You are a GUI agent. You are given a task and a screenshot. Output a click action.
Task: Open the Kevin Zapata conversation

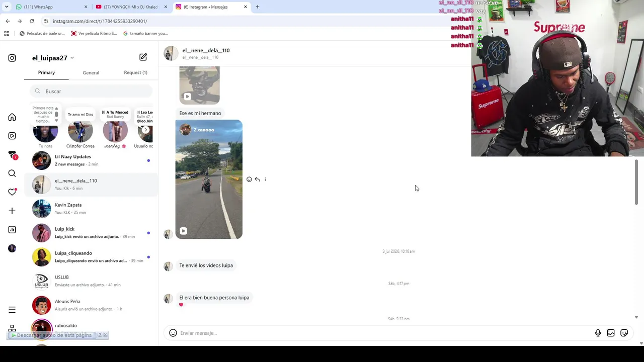click(91, 209)
